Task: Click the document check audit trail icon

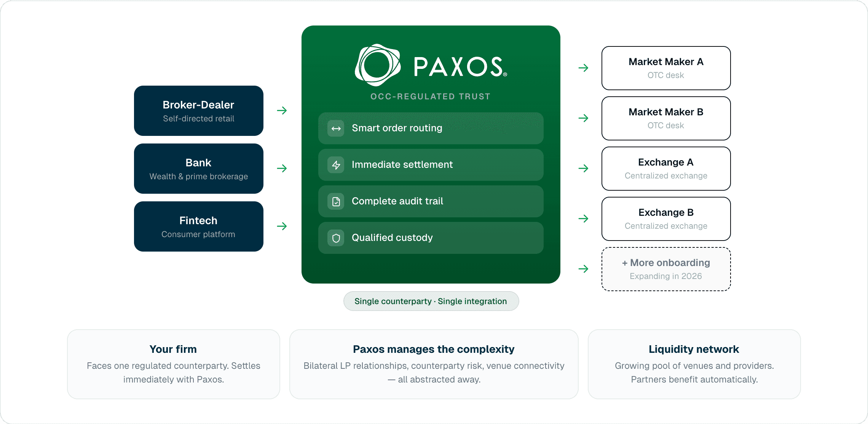Action: click(x=336, y=202)
